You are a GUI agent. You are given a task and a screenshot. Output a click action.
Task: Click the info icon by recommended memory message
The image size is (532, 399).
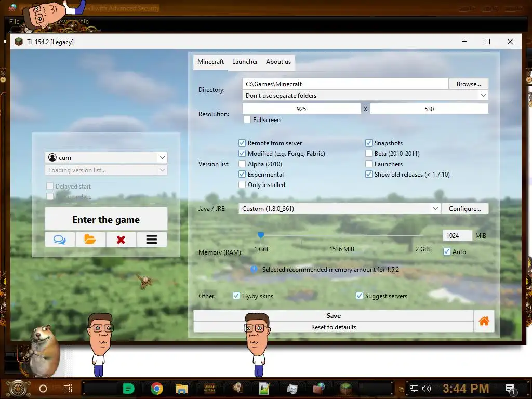(x=254, y=270)
